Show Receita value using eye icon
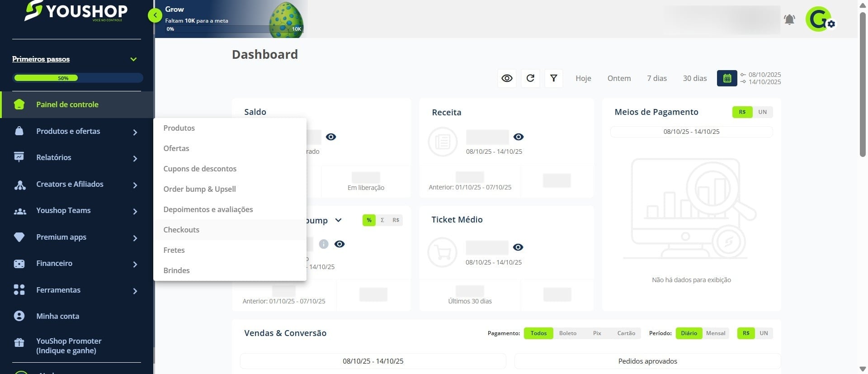 pyautogui.click(x=519, y=137)
